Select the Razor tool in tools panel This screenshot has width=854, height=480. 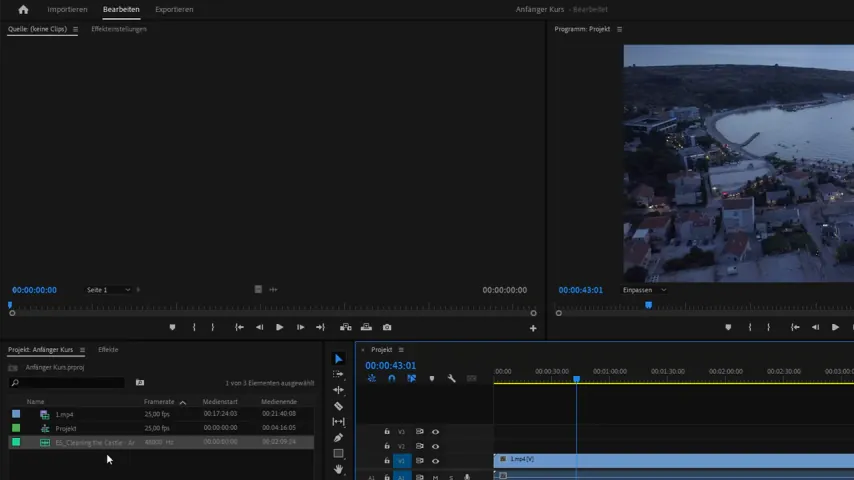pos(338,406)
